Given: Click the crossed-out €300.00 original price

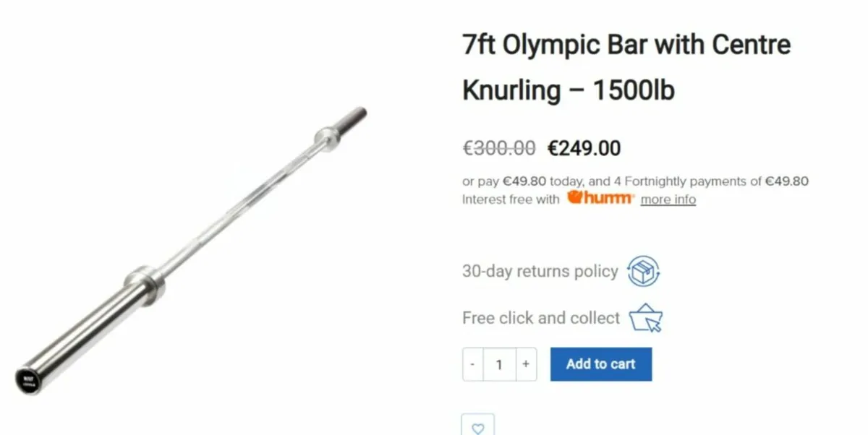Looking at the screenshot, I should tap(499, 148).
